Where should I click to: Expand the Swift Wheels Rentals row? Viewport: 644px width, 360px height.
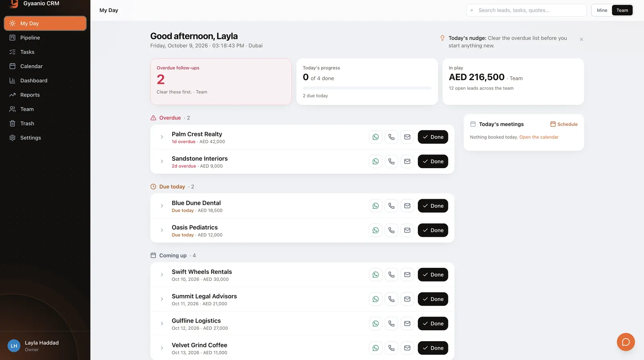tap(162, 275)
